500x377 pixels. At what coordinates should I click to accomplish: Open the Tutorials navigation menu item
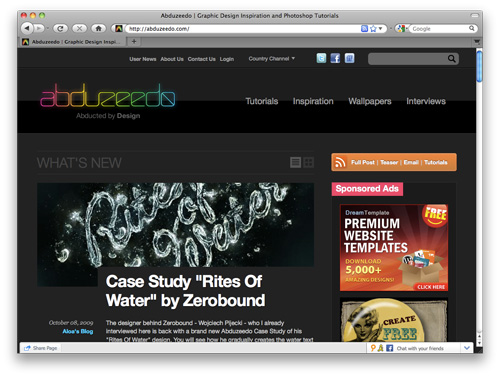pyautogui.click(x=262, y=101)
